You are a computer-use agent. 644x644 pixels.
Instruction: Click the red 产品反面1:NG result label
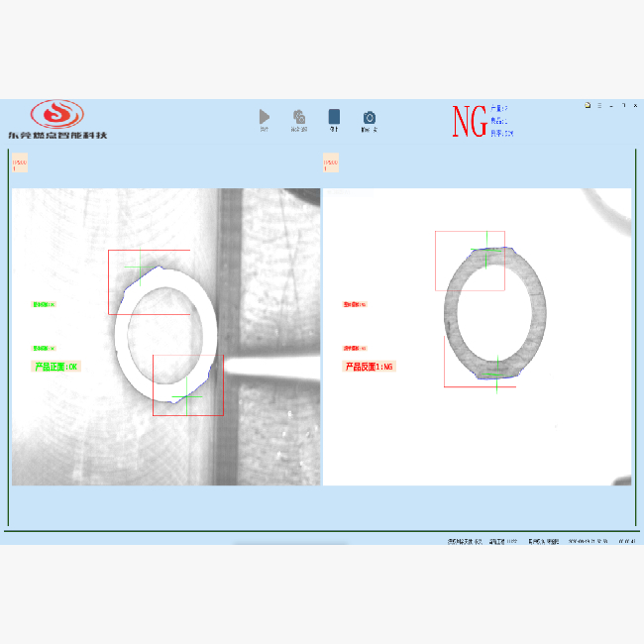coord(370,367)
